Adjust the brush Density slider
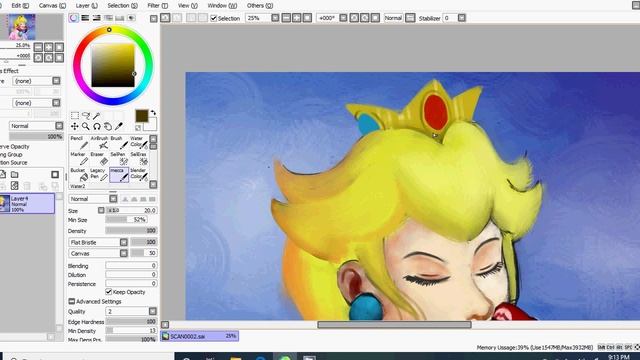 pos(131,231)
